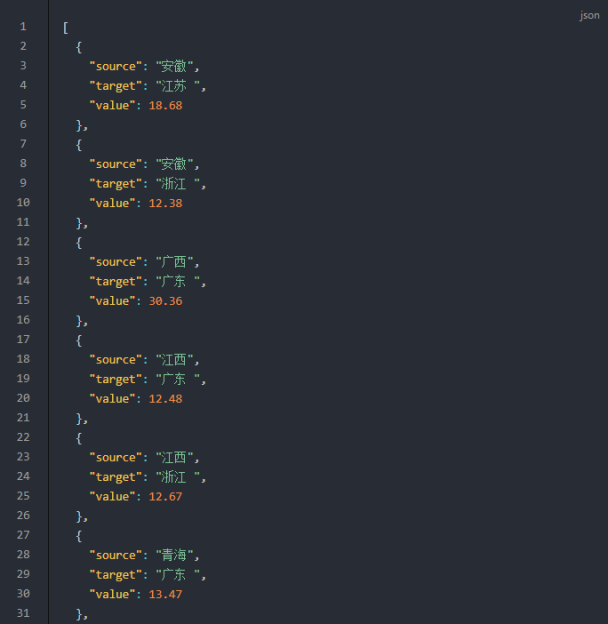This screenshot has width=608, height=624.
Task: Click the value 18.68
Action: coord(166,105)
